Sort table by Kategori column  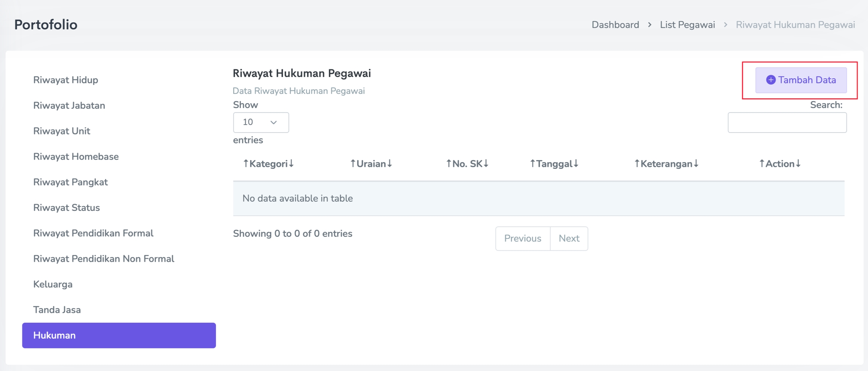coord(268,164)
